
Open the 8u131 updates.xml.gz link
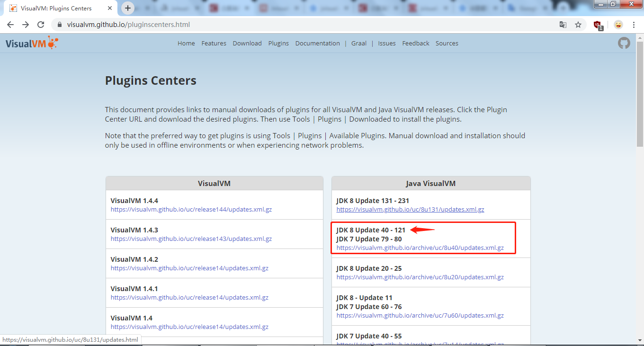coord(411,209)
